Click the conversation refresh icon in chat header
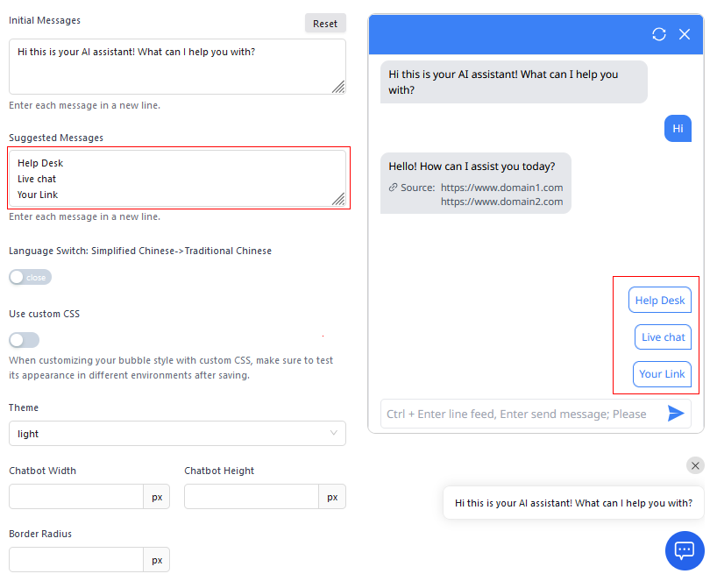The width and height of the screenshot is (717, 588). coord(659,34)
